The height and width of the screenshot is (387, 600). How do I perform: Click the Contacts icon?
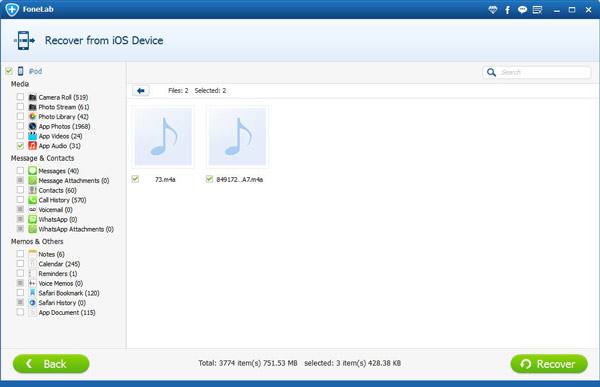[33, 190]
